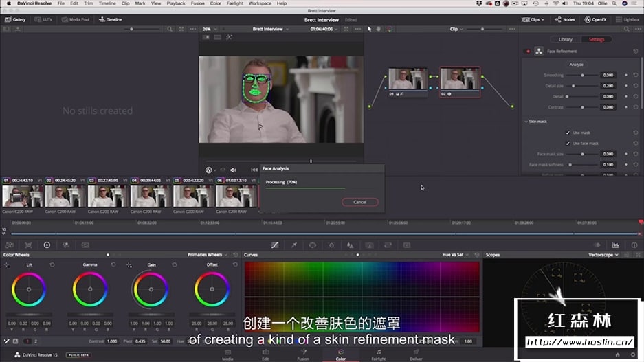
Task: Open the Workspace menu in menu bar
Action: [260, 3]
